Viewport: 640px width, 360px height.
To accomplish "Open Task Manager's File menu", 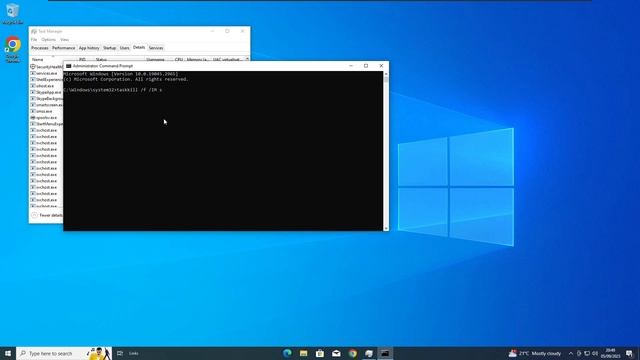I will pyautogui.click(x=34, y=40).
